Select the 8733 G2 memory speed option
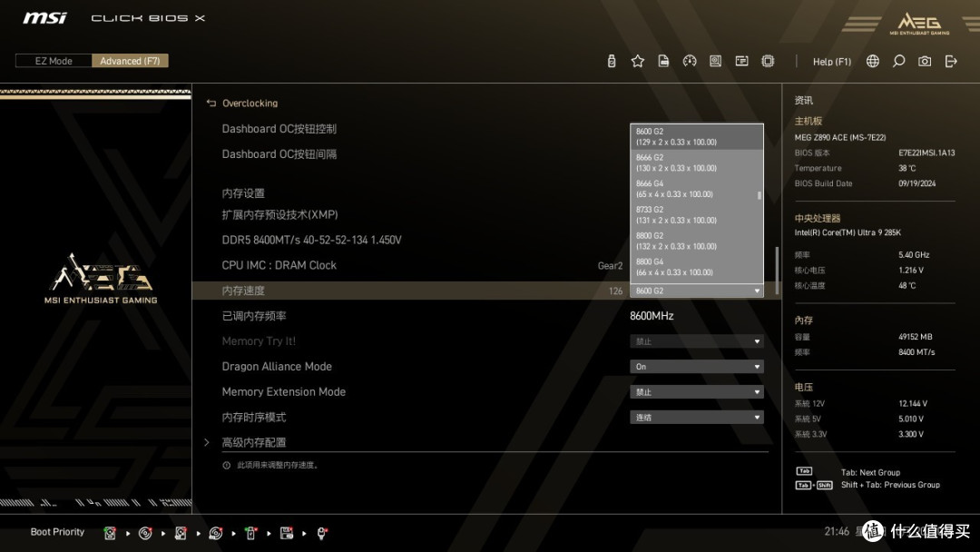The width and height of the screenshot is (980, 552). (696, 214)
